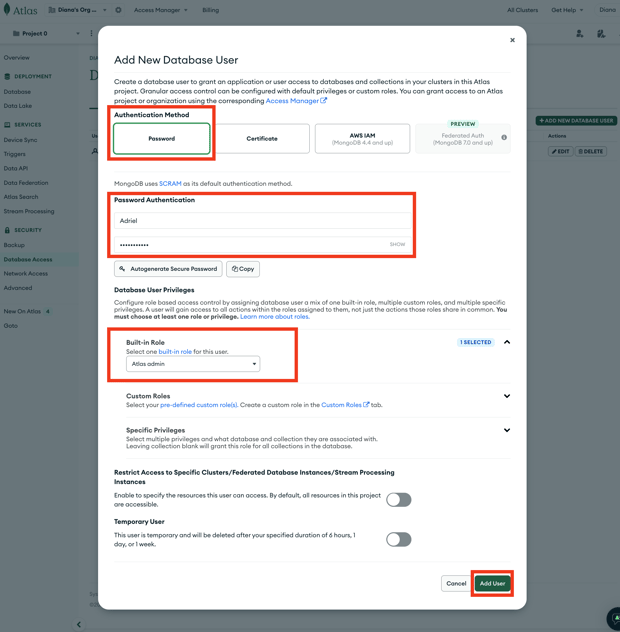The width and height of the screenshot is (620, 632).
Task: Open the Diana user menu
Action: click(608, 10)
